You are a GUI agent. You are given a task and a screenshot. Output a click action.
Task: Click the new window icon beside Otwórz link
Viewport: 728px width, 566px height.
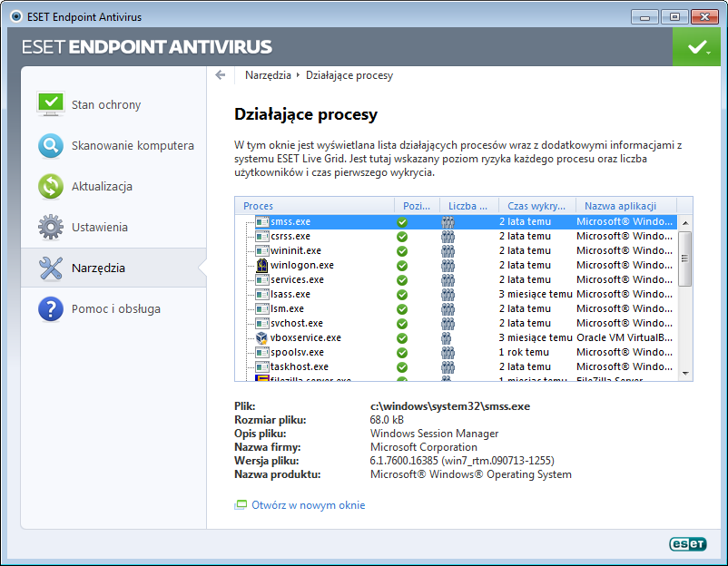click(241, 504)
